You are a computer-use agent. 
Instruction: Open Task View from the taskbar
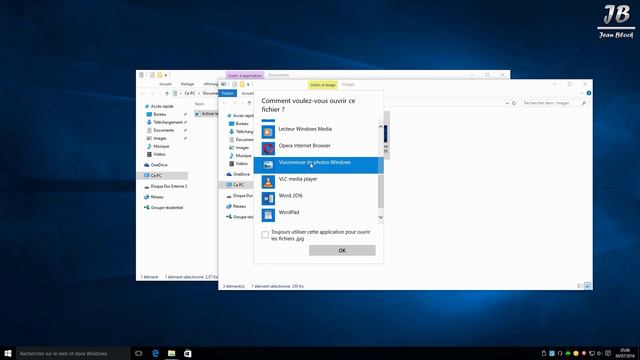[x=139, y=353]
